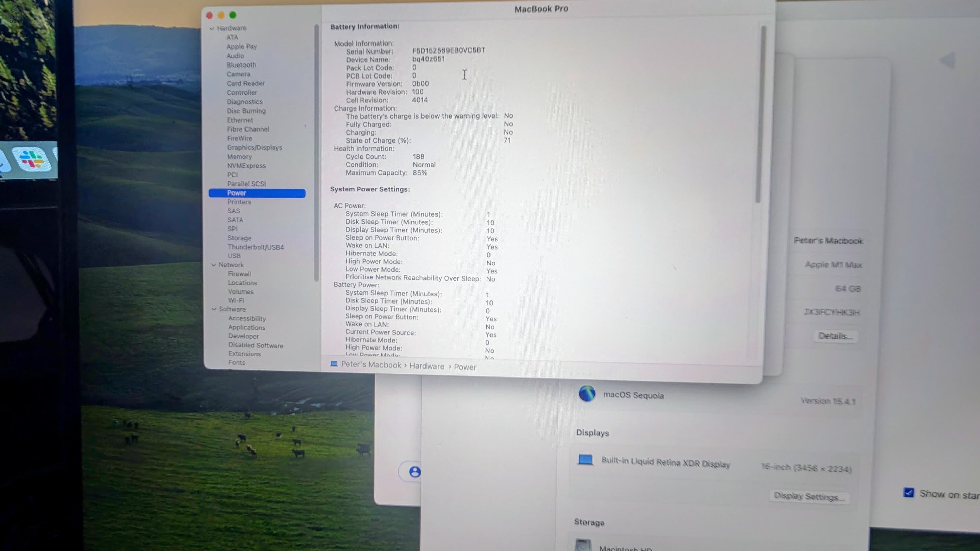
Task: Select Applications in the sidebar
Action: coord(247,327)
